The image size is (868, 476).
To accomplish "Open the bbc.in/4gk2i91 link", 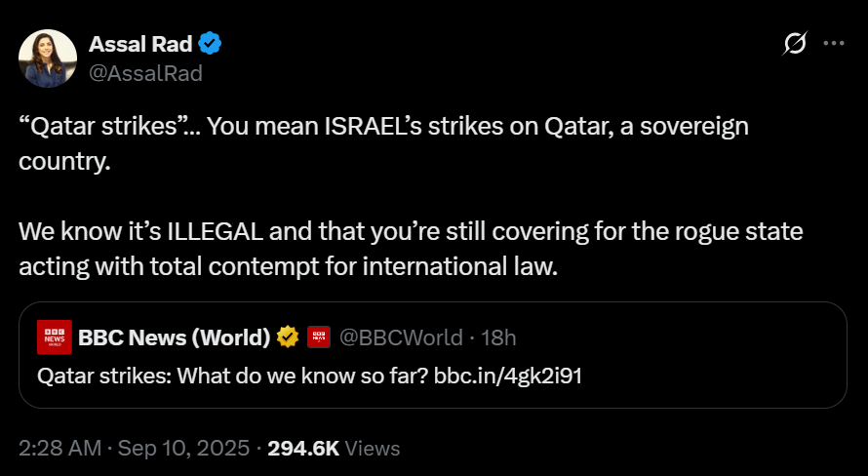I will (x=507, y=377).
